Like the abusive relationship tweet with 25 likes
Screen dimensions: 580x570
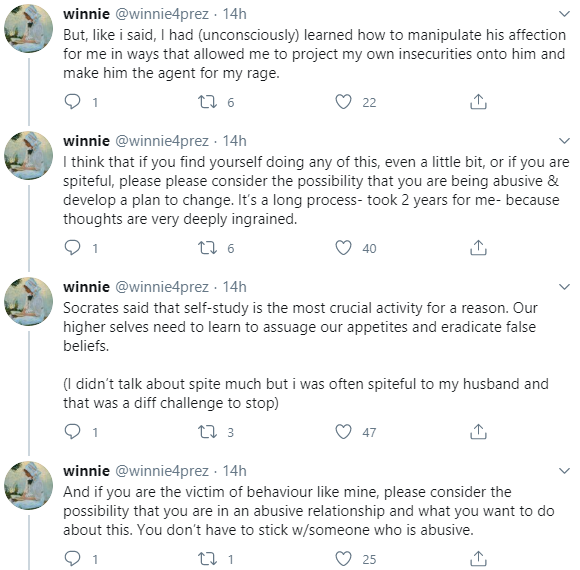(343, 559)
